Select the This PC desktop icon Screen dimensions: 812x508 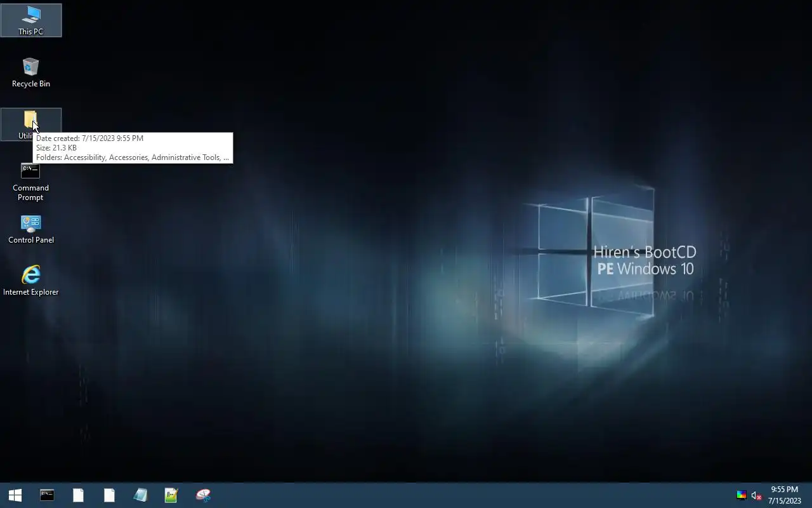point(30,20)
